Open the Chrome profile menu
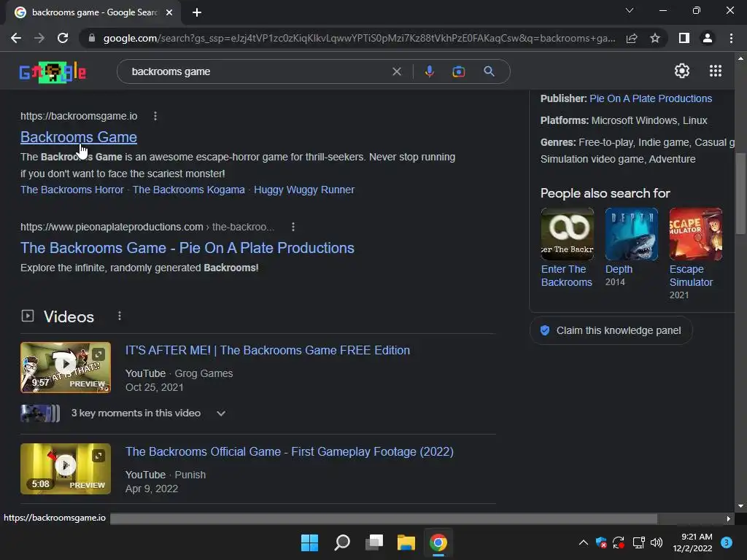 [708, 38]
